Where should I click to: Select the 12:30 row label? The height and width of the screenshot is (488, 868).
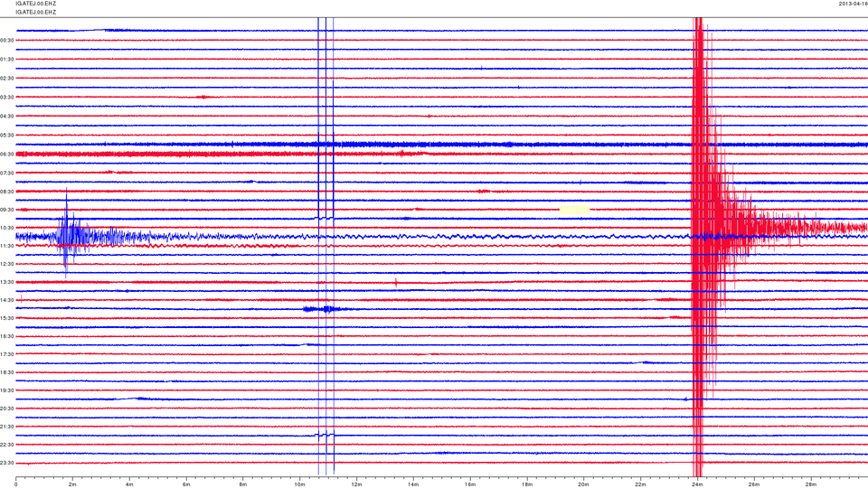tap(7, 265)
